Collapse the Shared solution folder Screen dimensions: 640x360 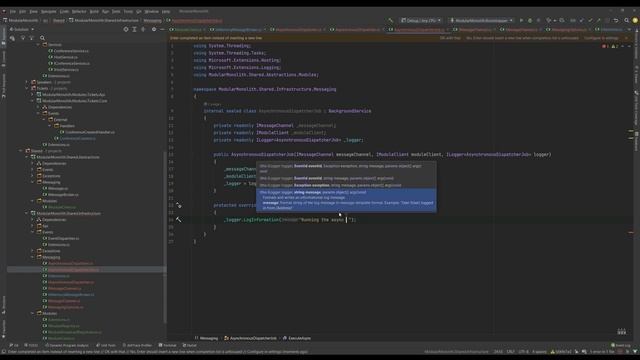(21, 151)
